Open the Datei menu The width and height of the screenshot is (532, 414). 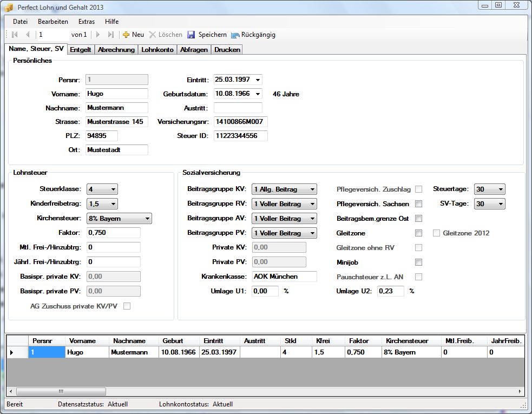point(20,22)
